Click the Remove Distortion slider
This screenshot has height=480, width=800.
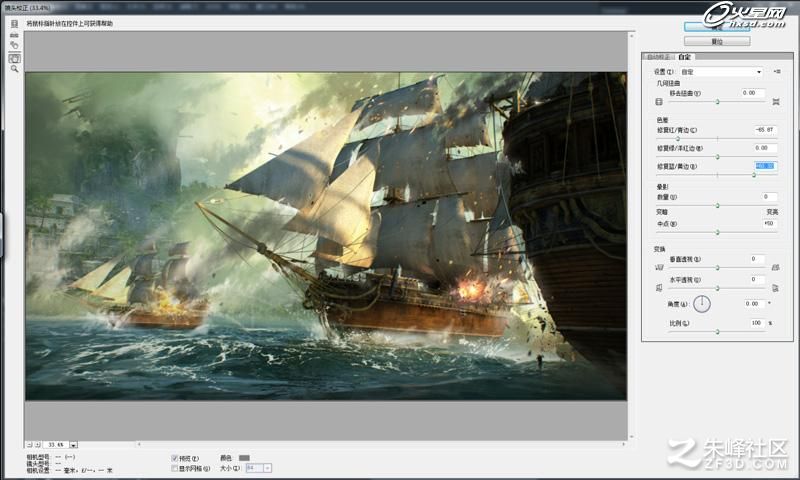[717, 102]
